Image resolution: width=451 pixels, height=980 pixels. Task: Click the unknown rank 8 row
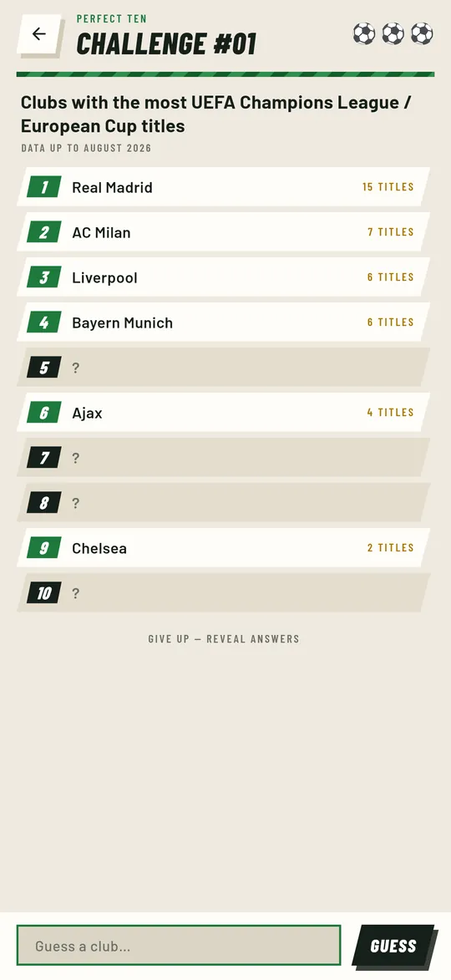click(224, 502)
